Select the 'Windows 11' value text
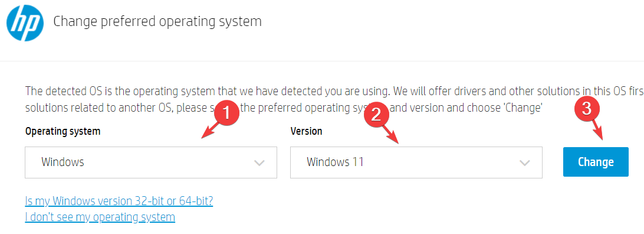The width and height of the screenshot is (644, 234). (x=335, y=162)
